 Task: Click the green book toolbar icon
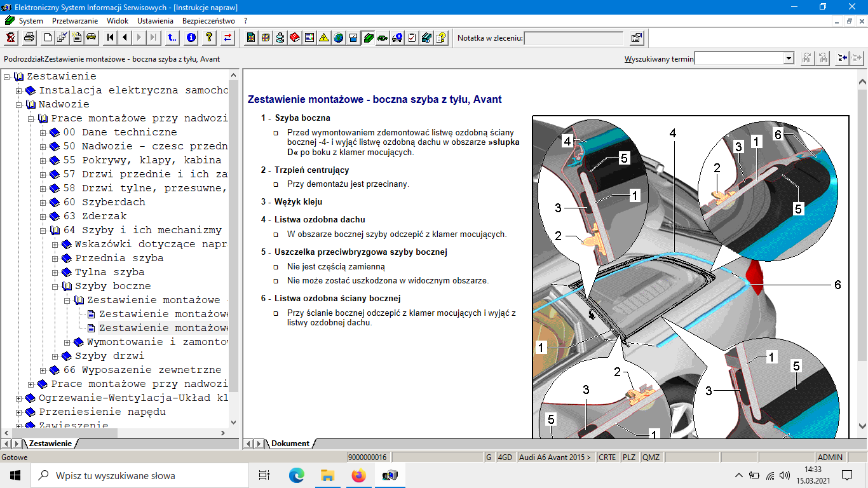368,37
